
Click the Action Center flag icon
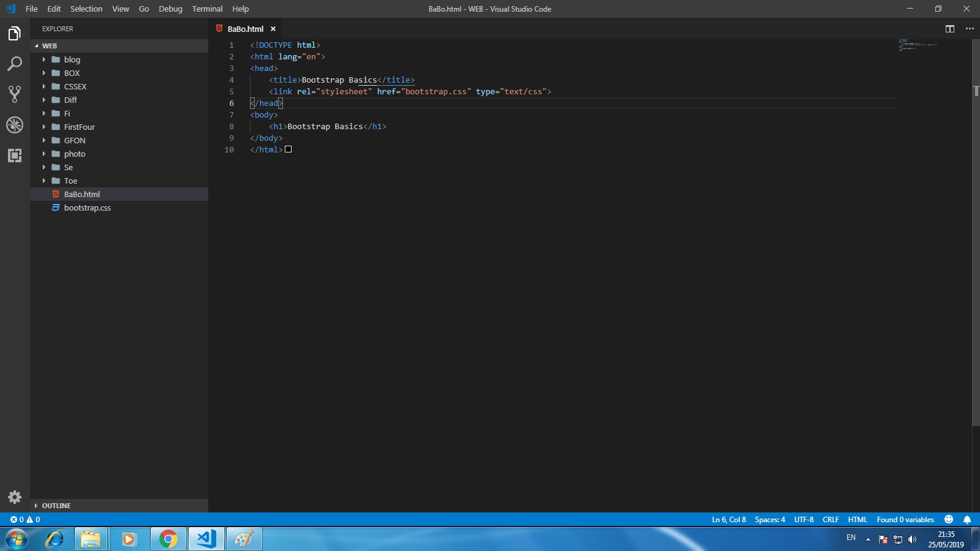click(x=883, y=539)
